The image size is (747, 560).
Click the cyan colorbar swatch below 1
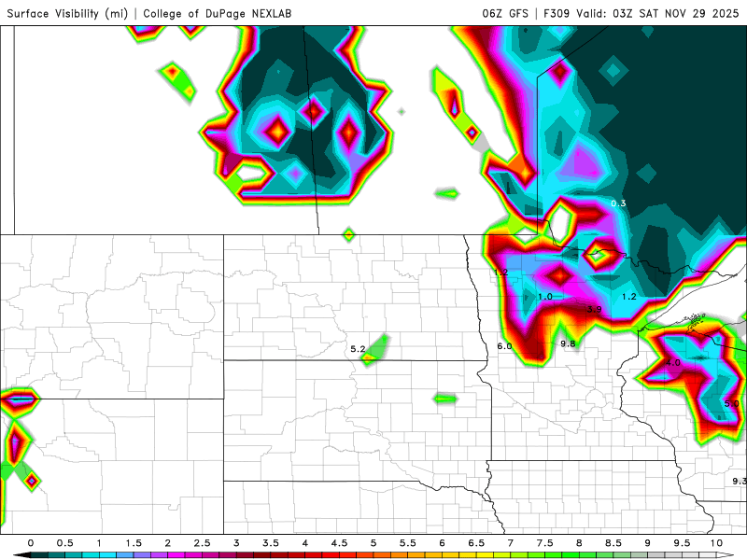click(107, 555)
